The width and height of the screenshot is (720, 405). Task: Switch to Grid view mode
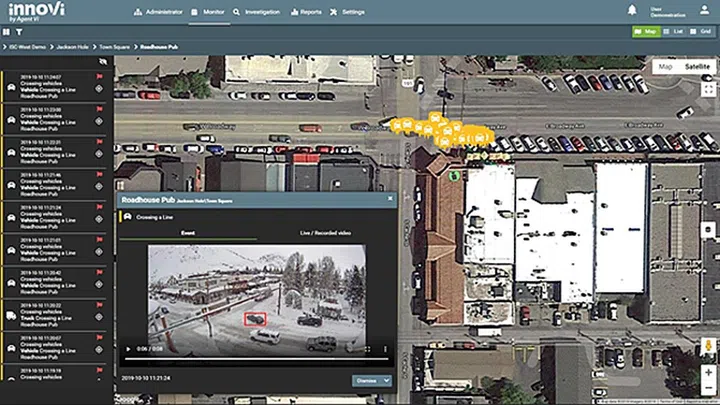[700, 32]
